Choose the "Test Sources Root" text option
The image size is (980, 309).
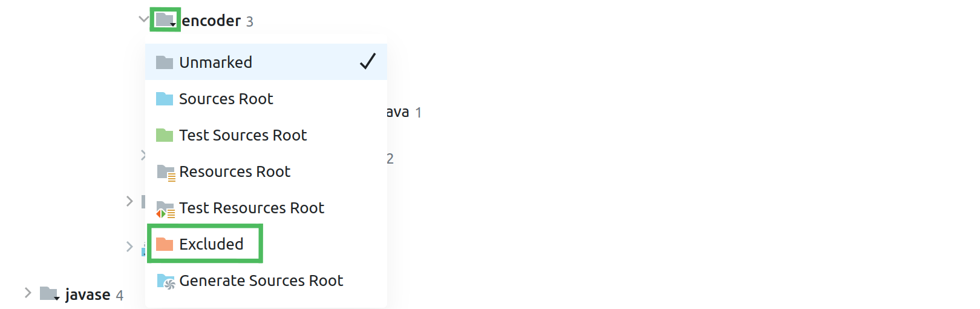click(243, 135)
